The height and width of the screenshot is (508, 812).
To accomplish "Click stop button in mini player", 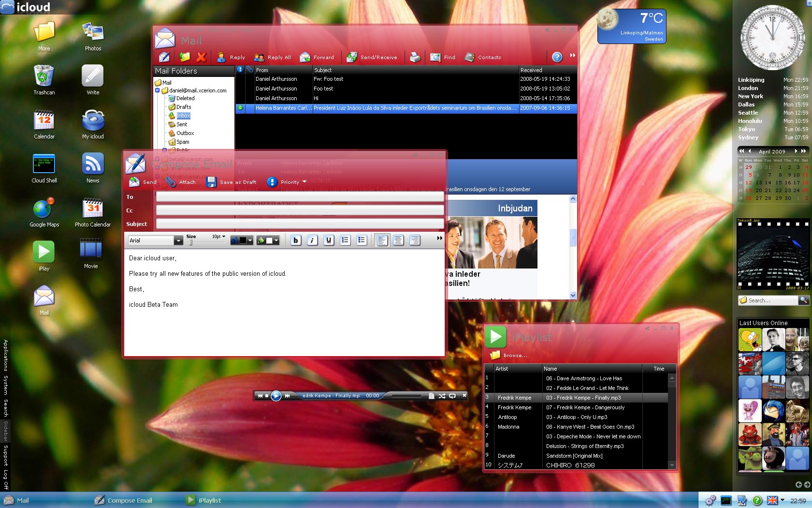I will coord(266,396).
